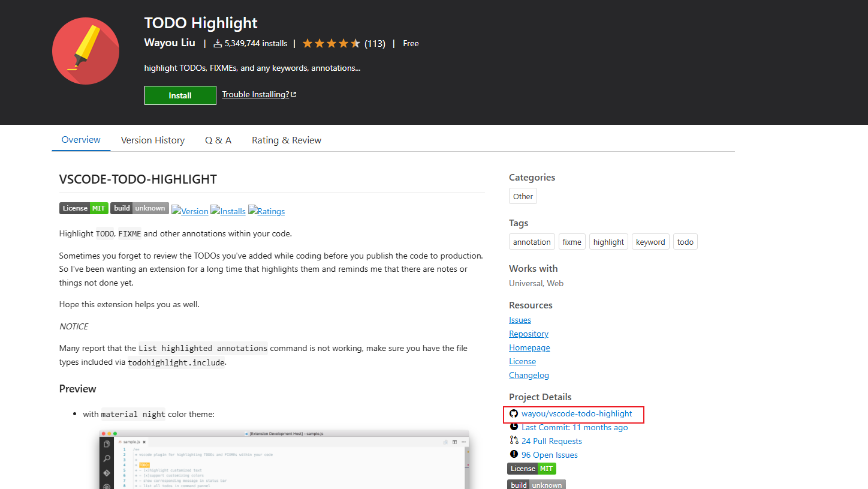Click the TODO Highlight extension logo
Screen dimensions: 868x489
[86, 51]
